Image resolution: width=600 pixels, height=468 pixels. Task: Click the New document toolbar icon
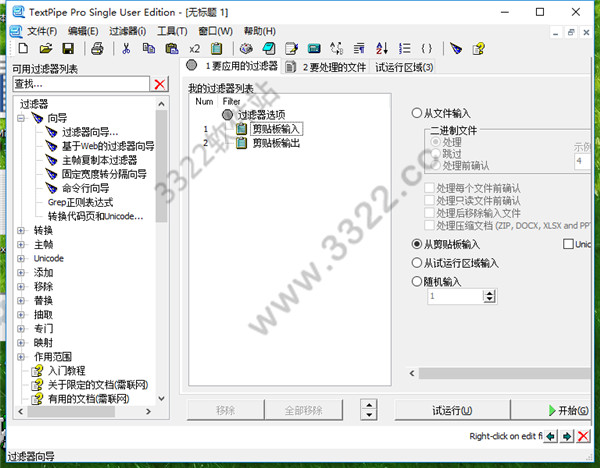click(23, 49)
